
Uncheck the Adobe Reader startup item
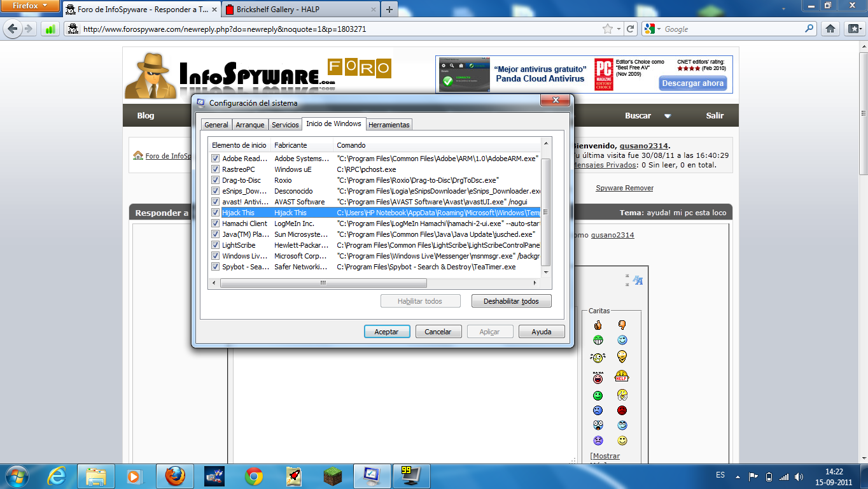pos(216,159)
